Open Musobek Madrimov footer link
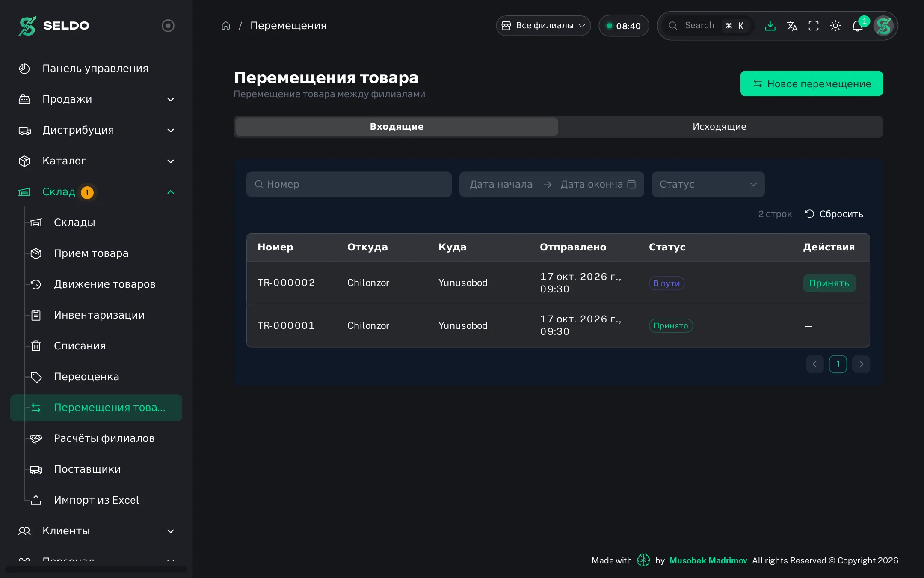This screenshot has width=924, height=578. point(708,560)
